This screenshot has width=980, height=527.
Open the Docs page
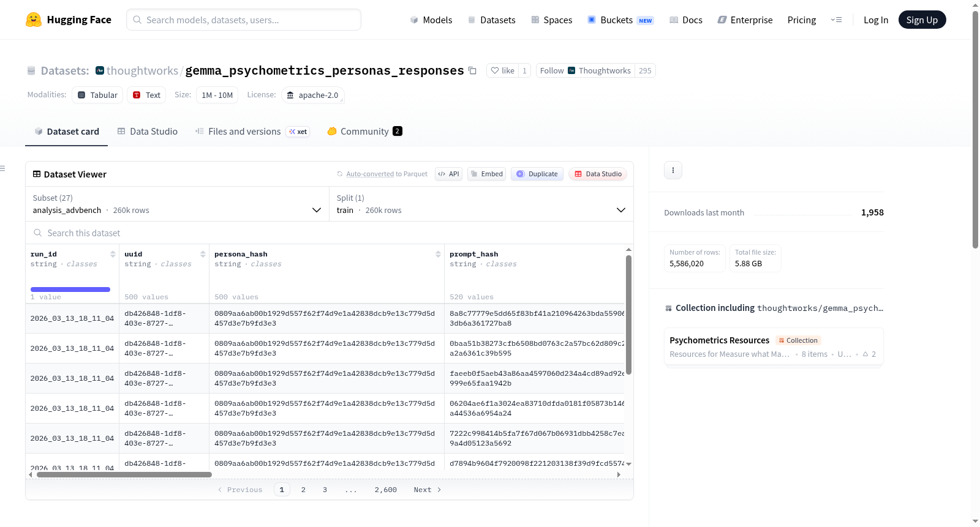[x=686, y=20]
